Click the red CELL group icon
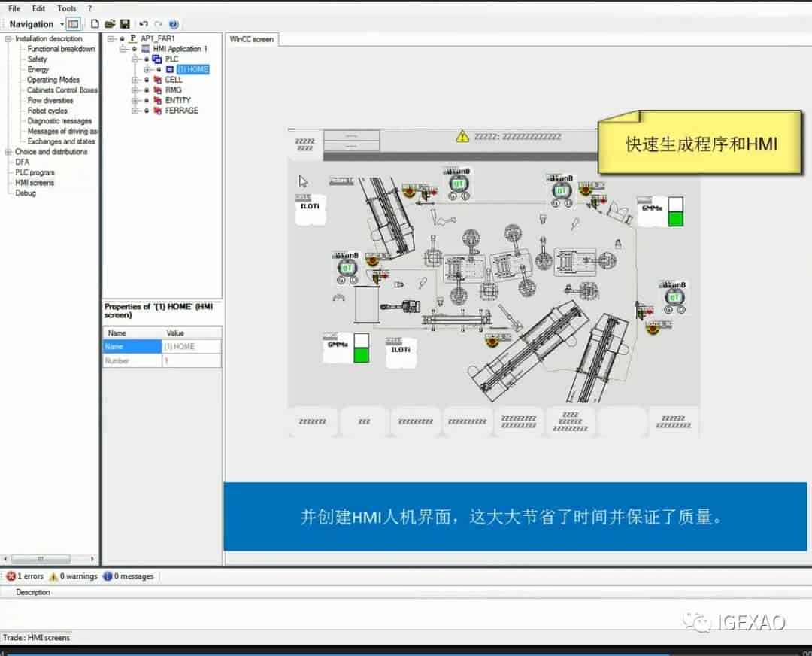Screen dimensions: 812x656 tap(157, 80)
